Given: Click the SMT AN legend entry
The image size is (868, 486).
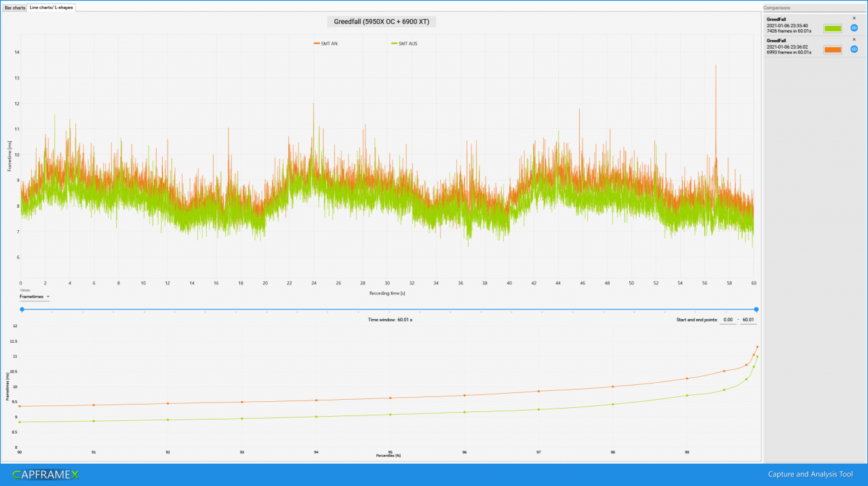Looking at the screenshot, I should point(325,43).
